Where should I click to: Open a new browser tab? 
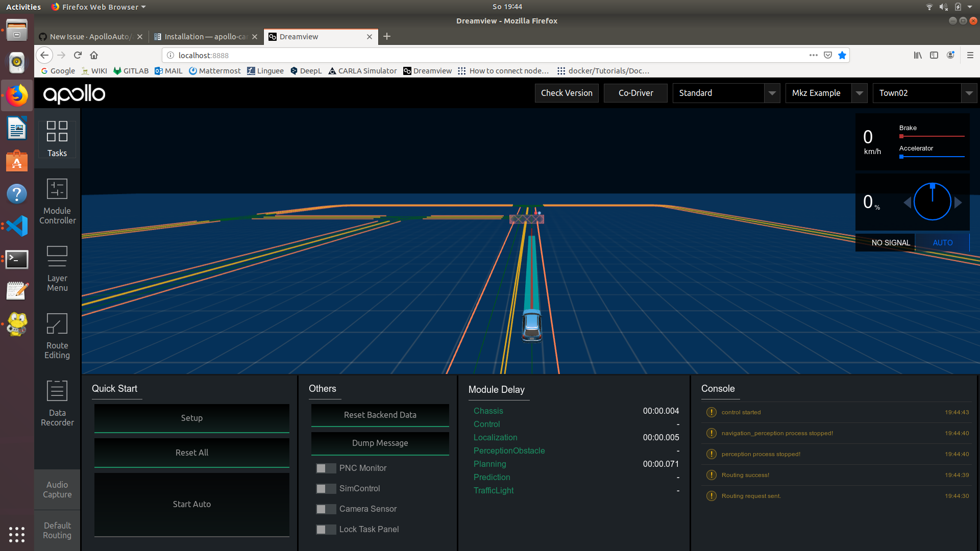[x=387, y=36]
